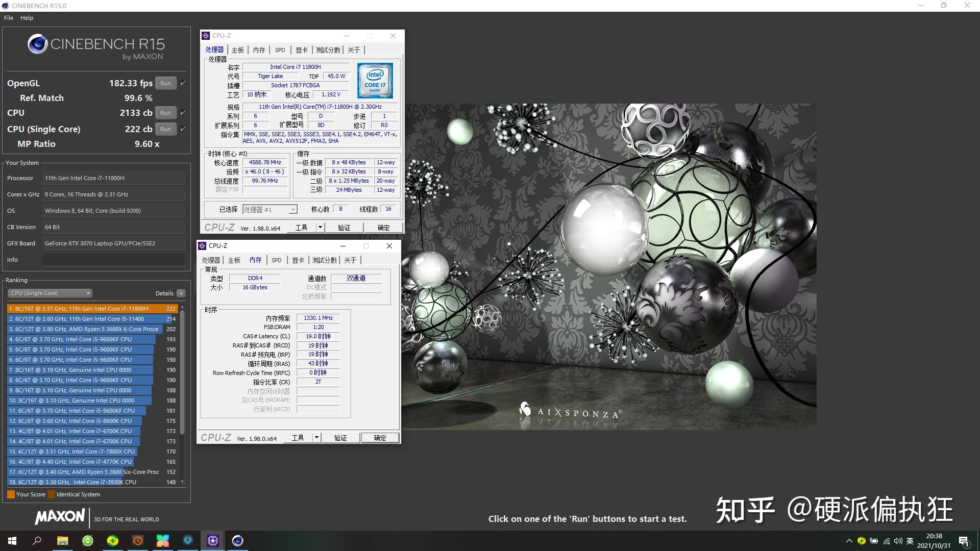Toggle the CPU Single Core checkbox
Screen dimensions: 980x551
(x=182, y=129)
